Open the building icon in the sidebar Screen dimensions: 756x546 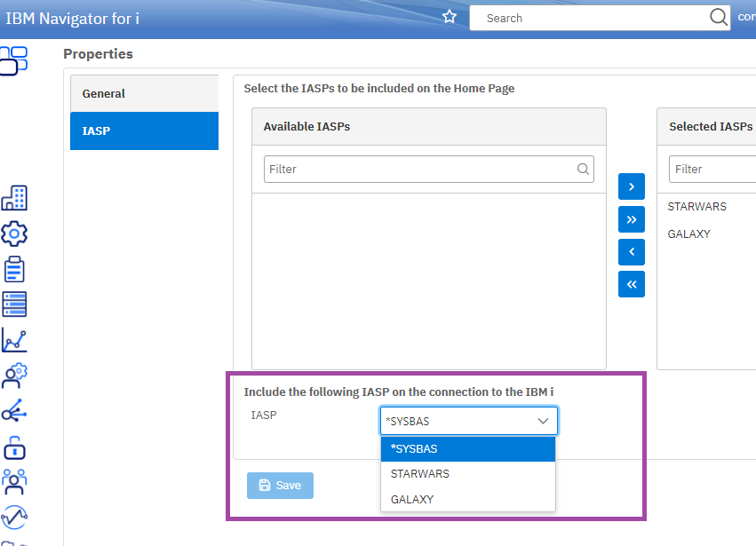click(14, 199)
